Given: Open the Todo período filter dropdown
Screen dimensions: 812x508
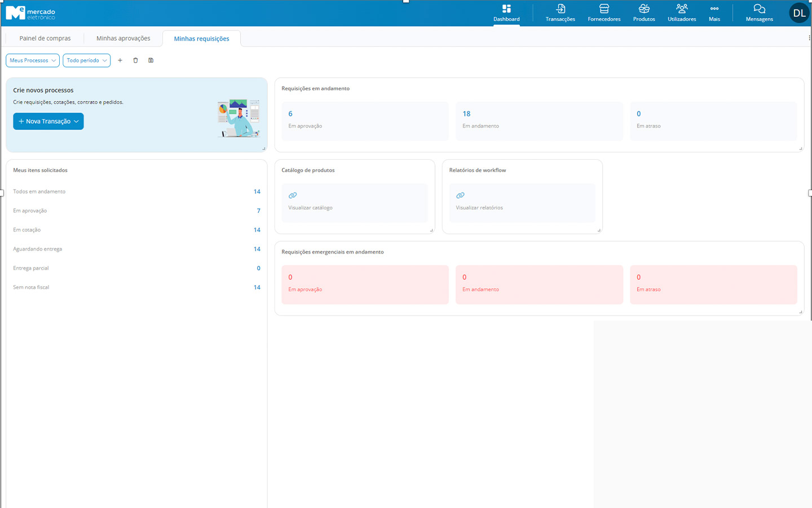Looking at the screenshot, I should point(86,60).
